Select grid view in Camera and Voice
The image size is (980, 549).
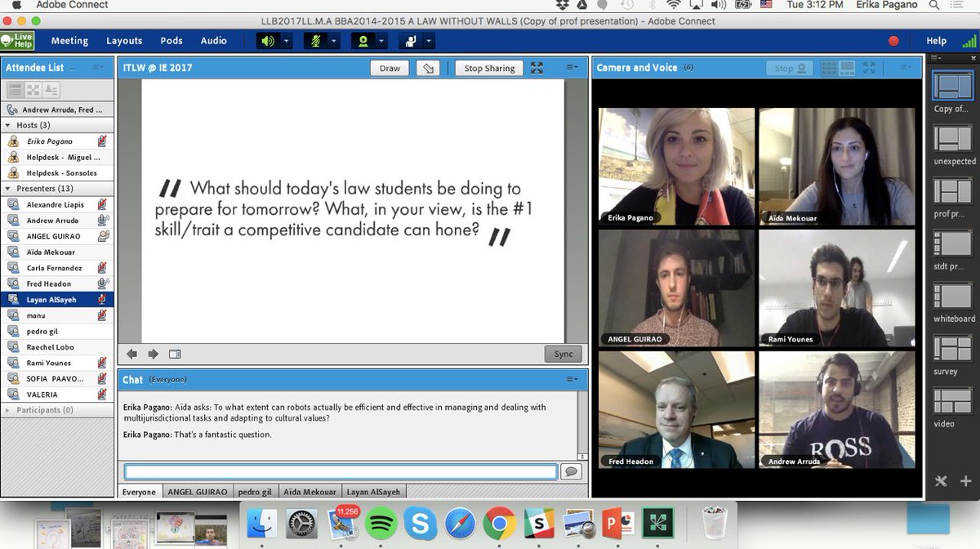(828, 68)
